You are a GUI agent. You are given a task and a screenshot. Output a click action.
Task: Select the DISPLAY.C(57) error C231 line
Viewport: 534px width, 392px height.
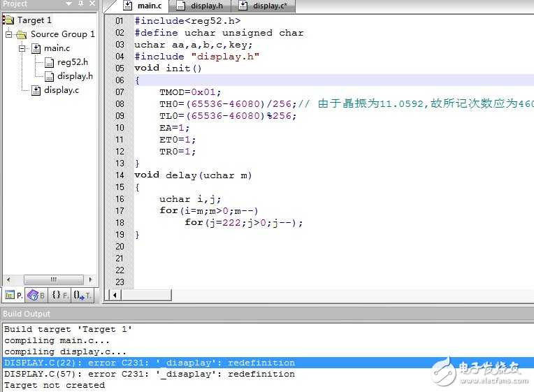tap(149, 374)
